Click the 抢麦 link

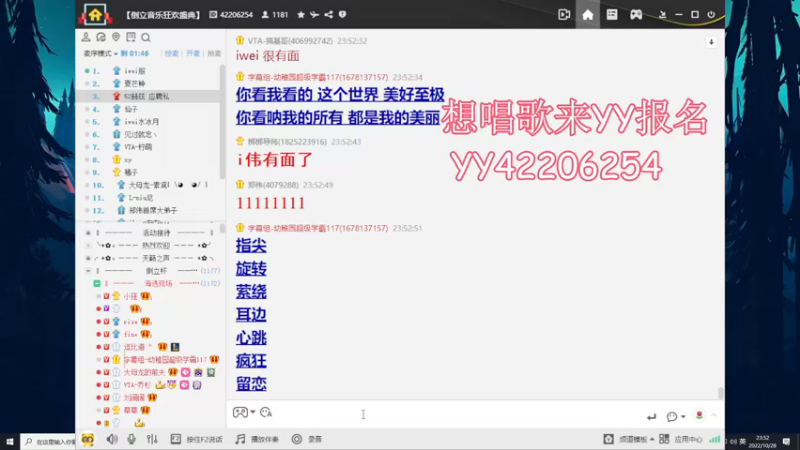(x=214, y=54)
